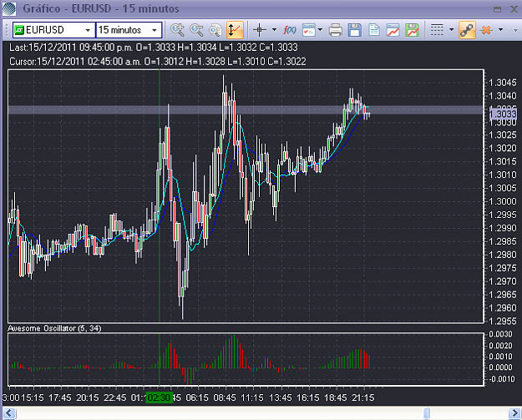Expand the delete objects dropdown arrow
Viewport: 522px width, 420px height.
[x=500, y=30]
